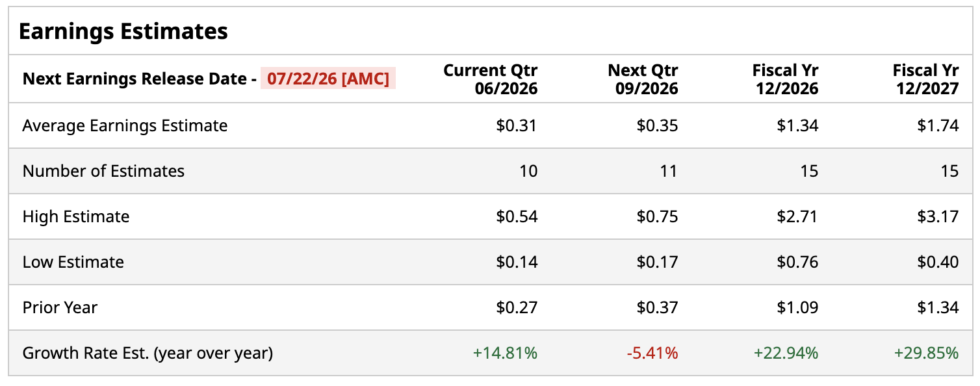Select the $0.76 low estimate value

(x=797, y=262)
